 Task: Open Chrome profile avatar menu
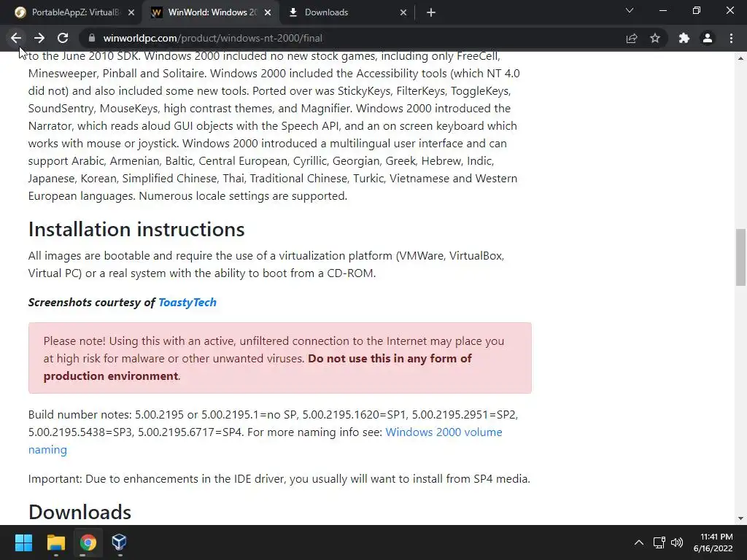[x=708, y=38]
